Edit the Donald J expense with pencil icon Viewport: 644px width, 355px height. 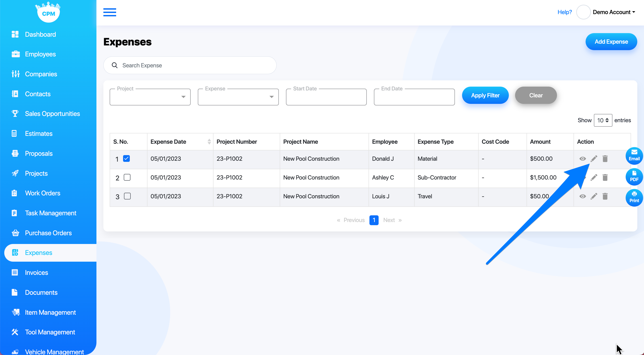594,158
